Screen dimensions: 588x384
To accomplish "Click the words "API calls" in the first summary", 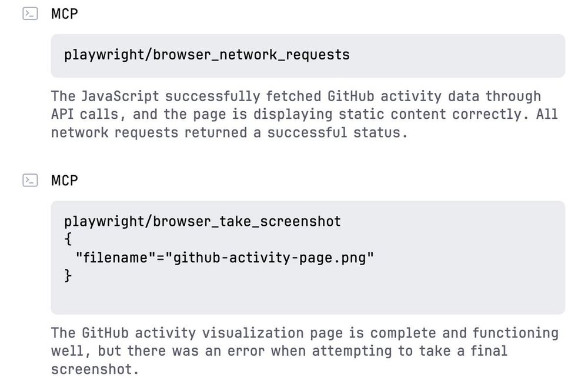I will coord(85,114).
